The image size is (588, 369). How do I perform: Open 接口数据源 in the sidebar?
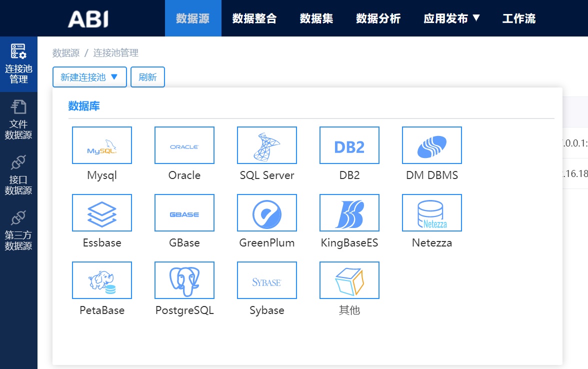pos(19,175)
